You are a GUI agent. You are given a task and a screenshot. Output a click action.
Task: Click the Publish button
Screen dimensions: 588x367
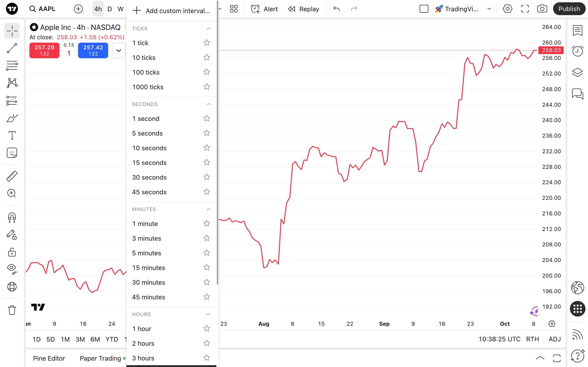coord(569,9)
